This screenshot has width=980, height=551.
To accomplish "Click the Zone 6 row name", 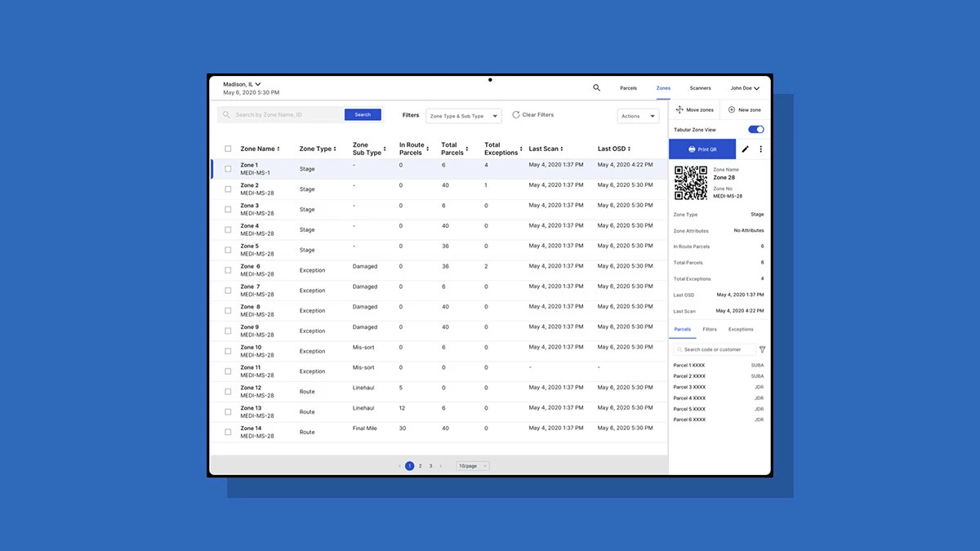I will (x=250, y=267).
